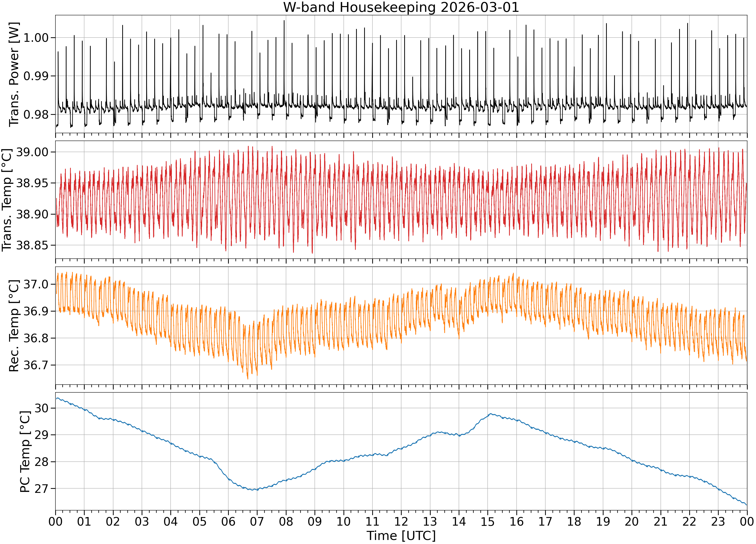Click the Trans. Power [W] axis label
Screen dimensions: 756x544
(x=14, y=74)
